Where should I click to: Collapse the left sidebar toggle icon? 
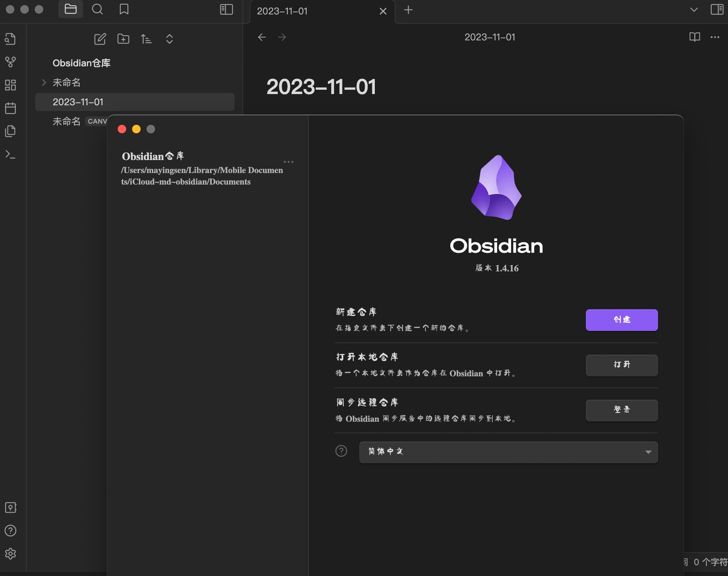[226, 9]
